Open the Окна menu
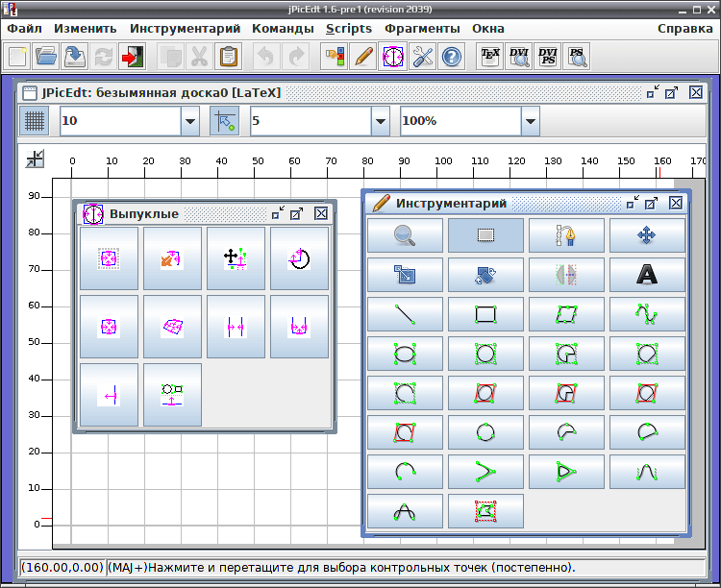Screen dimensions: 721x588 (487, 29)
